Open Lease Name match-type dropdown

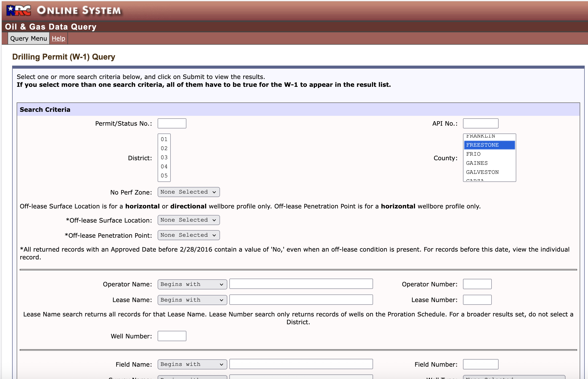click(192, 300)
